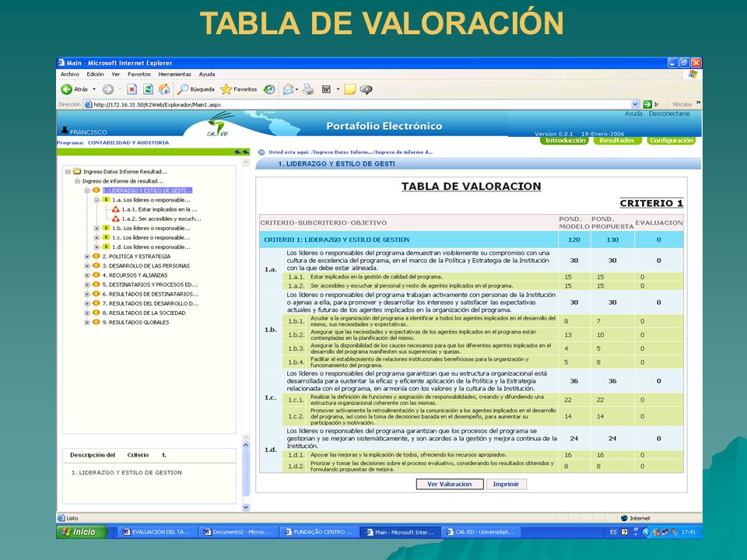
Task: Refresh the page with green arrows icon
Action: 148,89
